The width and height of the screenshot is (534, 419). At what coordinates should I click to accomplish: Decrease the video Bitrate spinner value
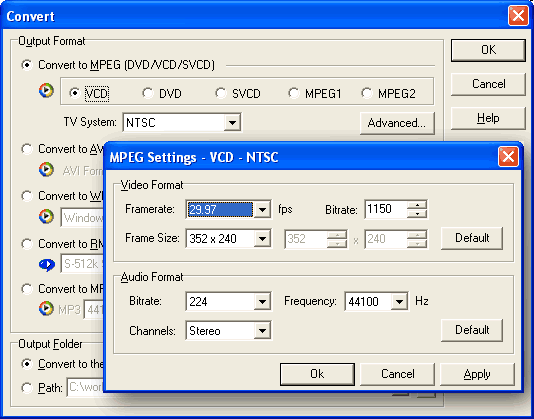(x=417, y=214)
